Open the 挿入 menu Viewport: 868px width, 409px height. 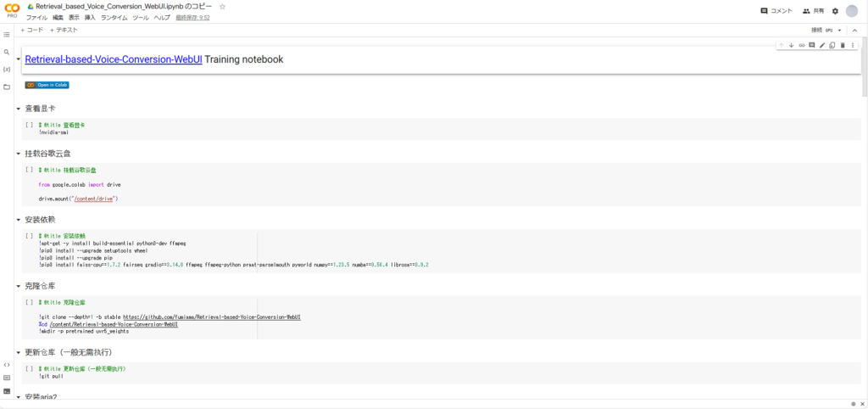90,18
